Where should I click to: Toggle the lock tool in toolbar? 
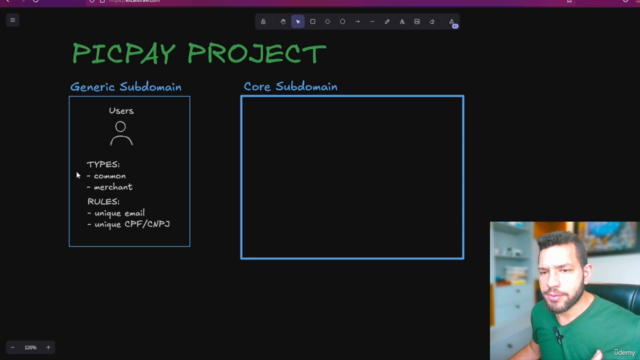pyautogui.click(x=263, y=22)
